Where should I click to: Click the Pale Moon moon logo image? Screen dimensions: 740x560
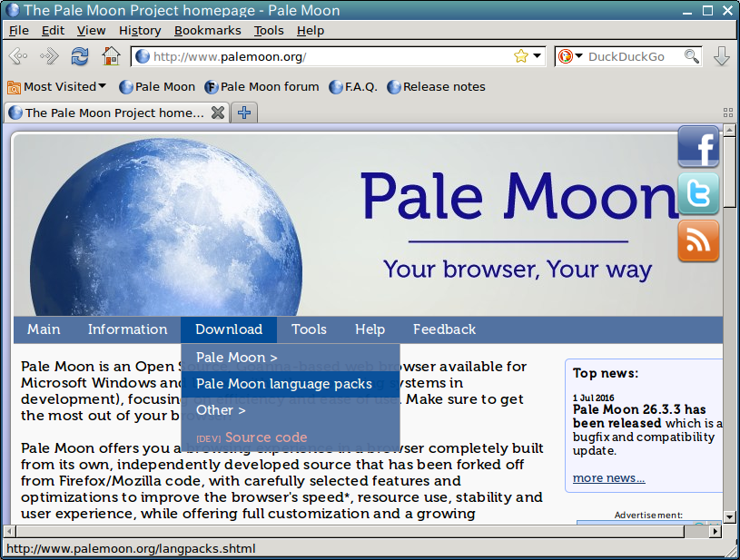[x=166, y=228]
